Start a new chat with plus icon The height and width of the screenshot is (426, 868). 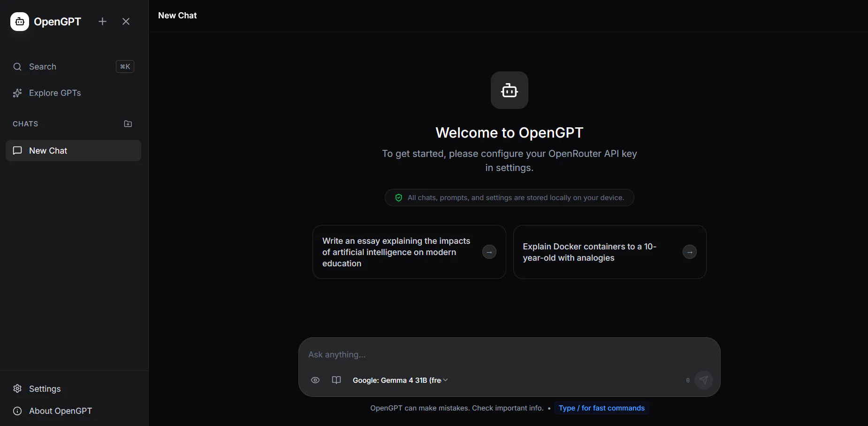click(102, 22)
